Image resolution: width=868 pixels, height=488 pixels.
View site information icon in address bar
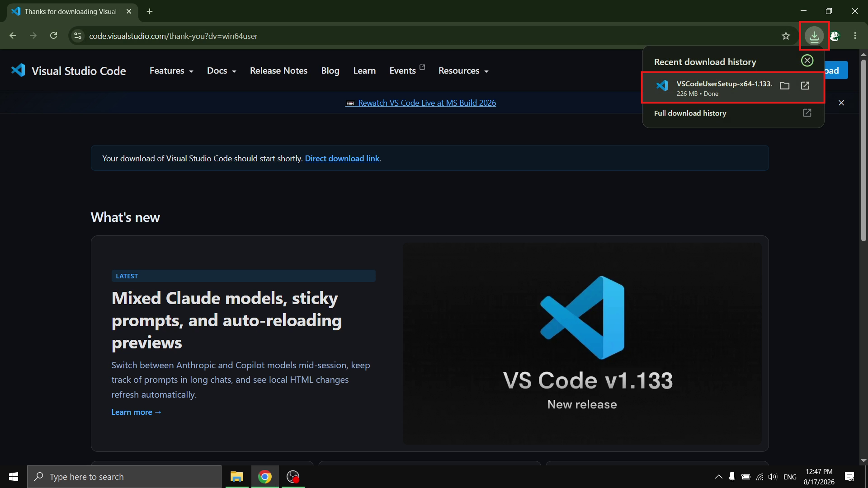pyautogui.click(x=78, y=36)
